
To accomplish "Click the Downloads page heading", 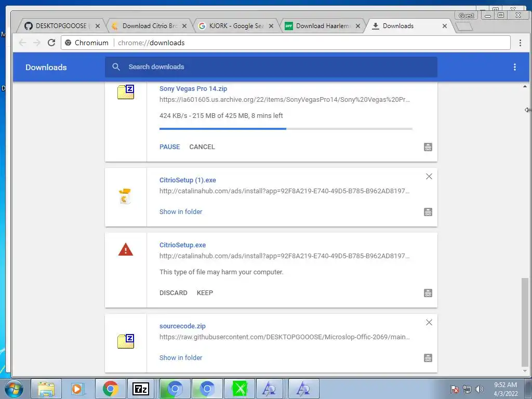I will coord(46,67).
